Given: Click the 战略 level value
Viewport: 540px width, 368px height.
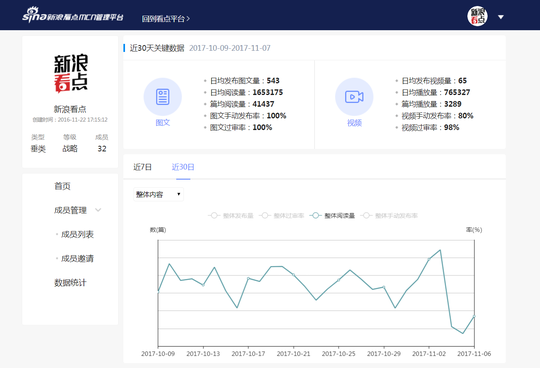Looking at the screenshot, I should point(70,149).
